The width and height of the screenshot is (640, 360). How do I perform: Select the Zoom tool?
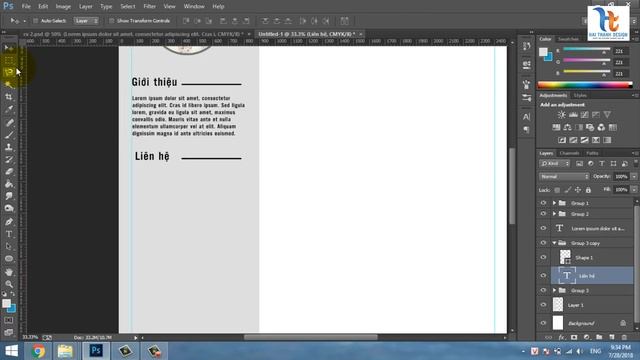(9, 284)
